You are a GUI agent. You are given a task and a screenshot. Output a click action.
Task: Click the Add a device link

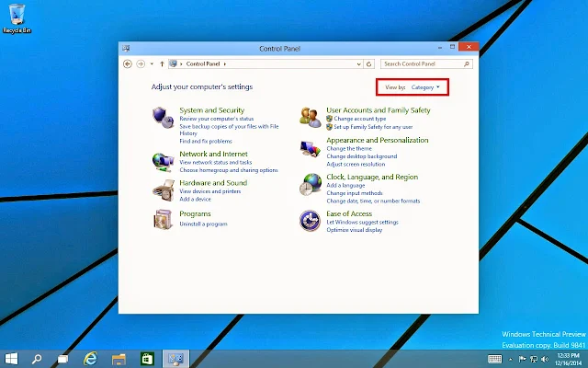pos(195,199)
